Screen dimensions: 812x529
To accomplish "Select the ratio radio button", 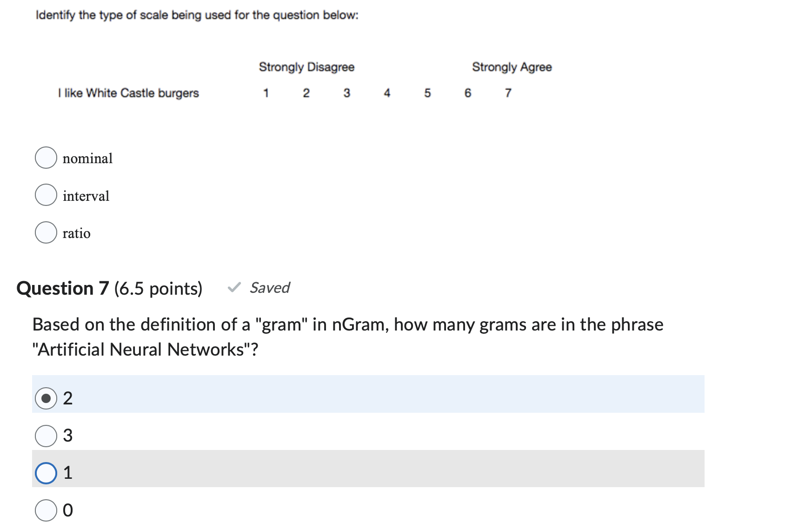I will [46, 233].
